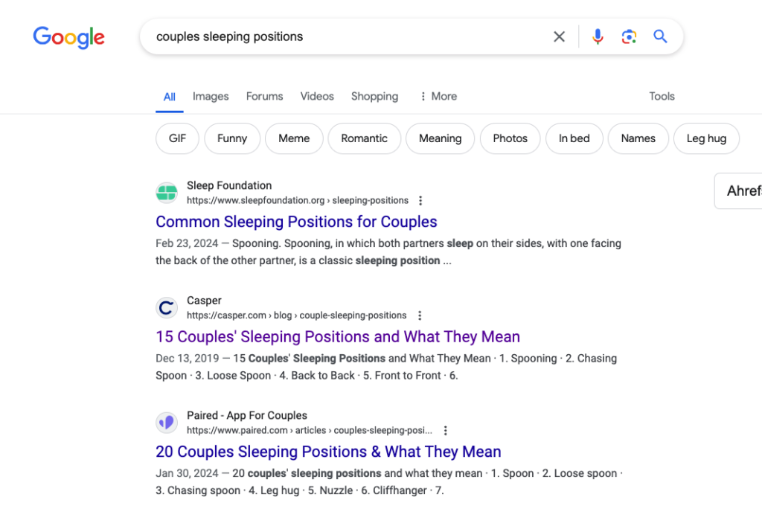Open Google Lens image search

click(629, 36)
